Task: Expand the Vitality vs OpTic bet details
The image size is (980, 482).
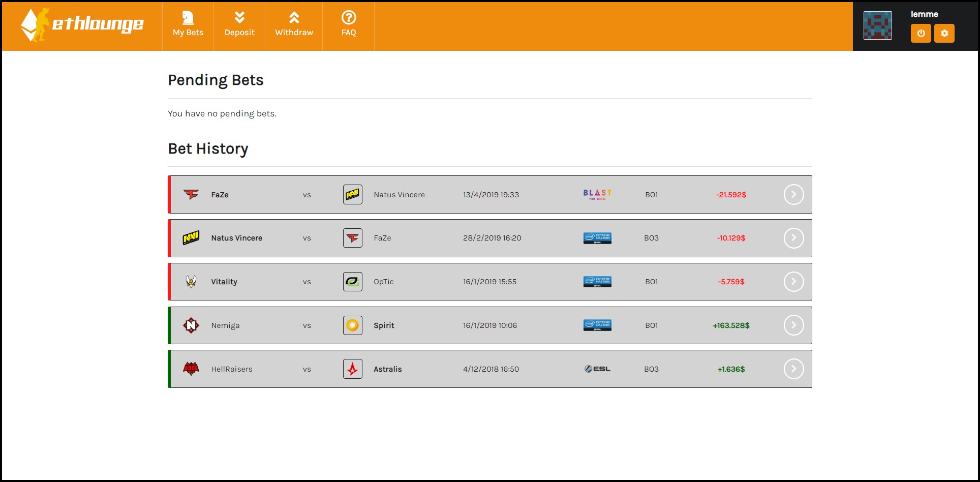Action: tap(793, 282)
